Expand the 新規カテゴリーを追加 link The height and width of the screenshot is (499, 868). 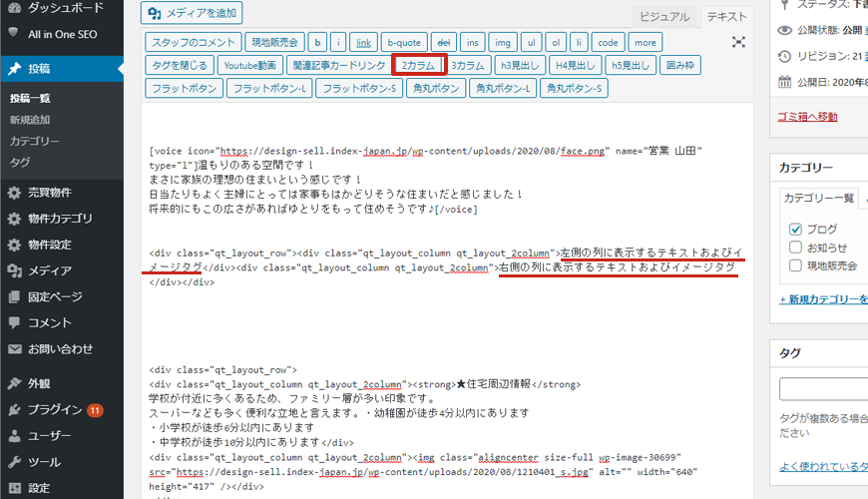[x=823, y=299]
